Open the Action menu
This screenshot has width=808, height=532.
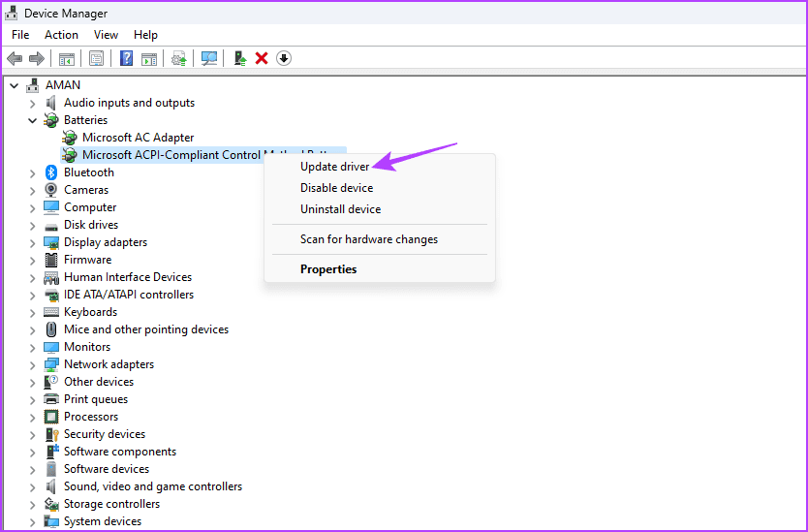pyautogui.click(x=61, y=35)
